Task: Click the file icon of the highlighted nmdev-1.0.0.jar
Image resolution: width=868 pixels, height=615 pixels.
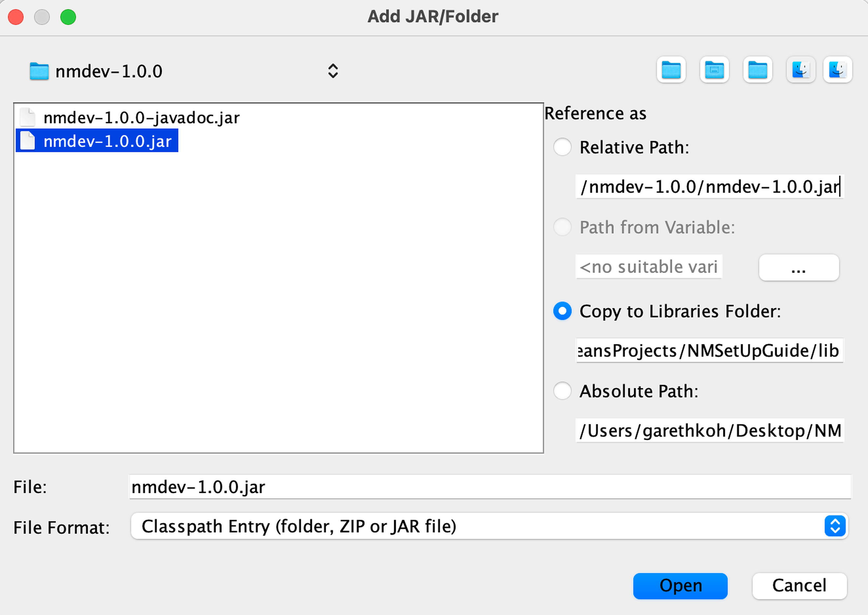Action: pos(28,141)
